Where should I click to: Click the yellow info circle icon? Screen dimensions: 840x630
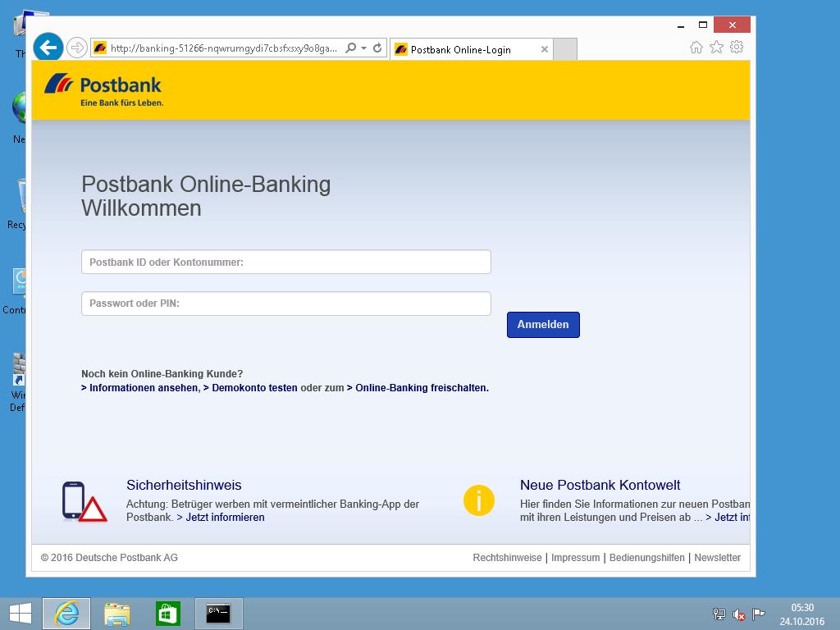click(x=478, y=500)
